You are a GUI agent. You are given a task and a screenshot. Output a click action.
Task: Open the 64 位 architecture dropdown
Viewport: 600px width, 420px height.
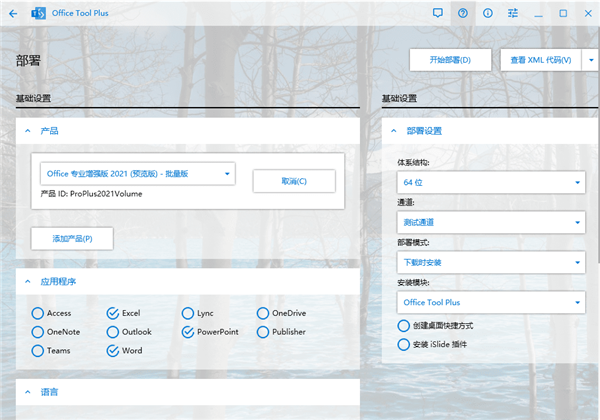tap(490, 183)
